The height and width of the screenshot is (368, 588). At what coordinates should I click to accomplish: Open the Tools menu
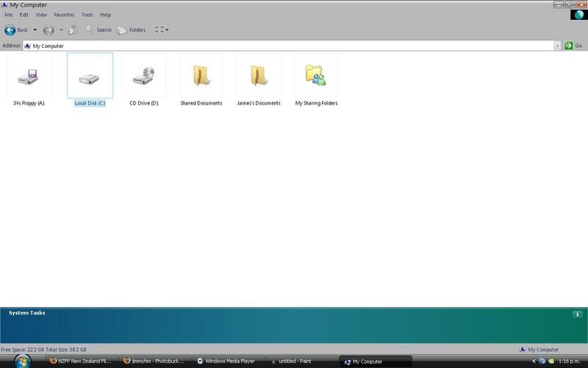(87, 15)
